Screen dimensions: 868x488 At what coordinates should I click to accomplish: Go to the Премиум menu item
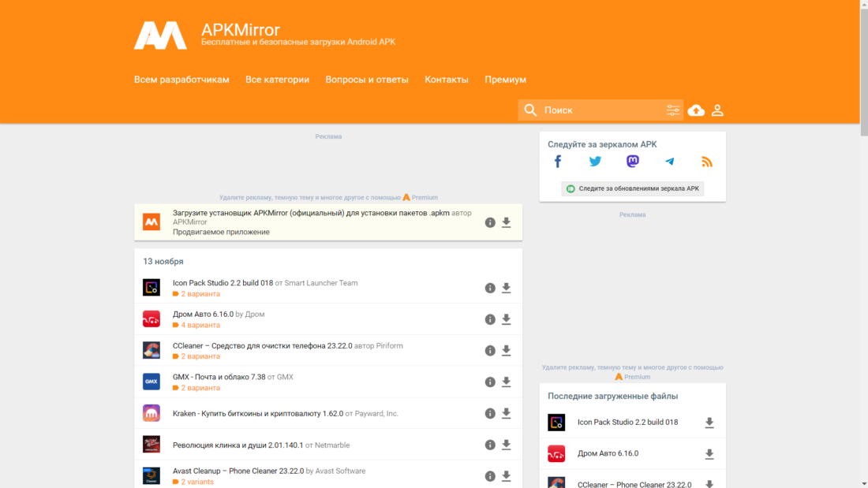click(x=505, y=80)
